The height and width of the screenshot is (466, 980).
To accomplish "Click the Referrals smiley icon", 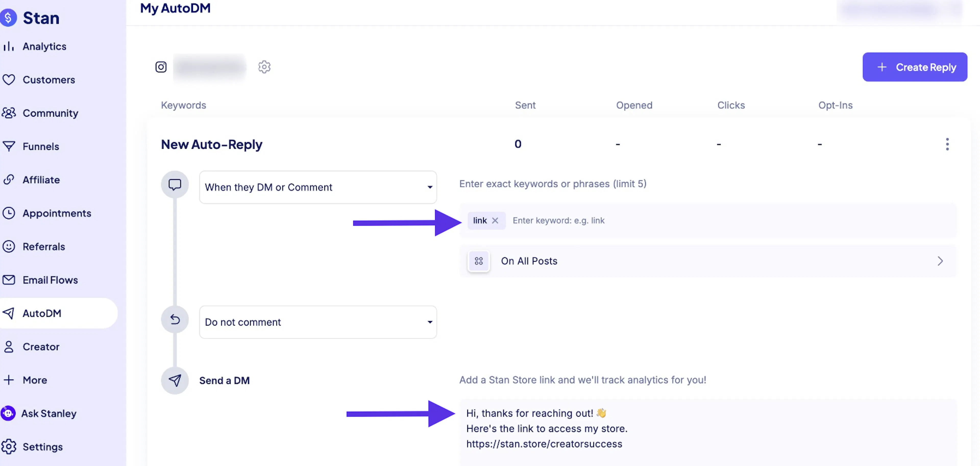I will [x=8, y=247].
